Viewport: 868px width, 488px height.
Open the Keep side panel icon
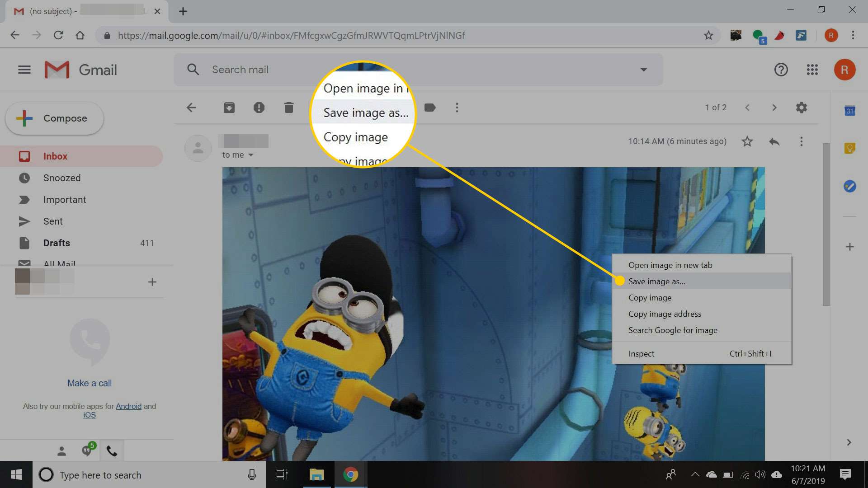849,148
